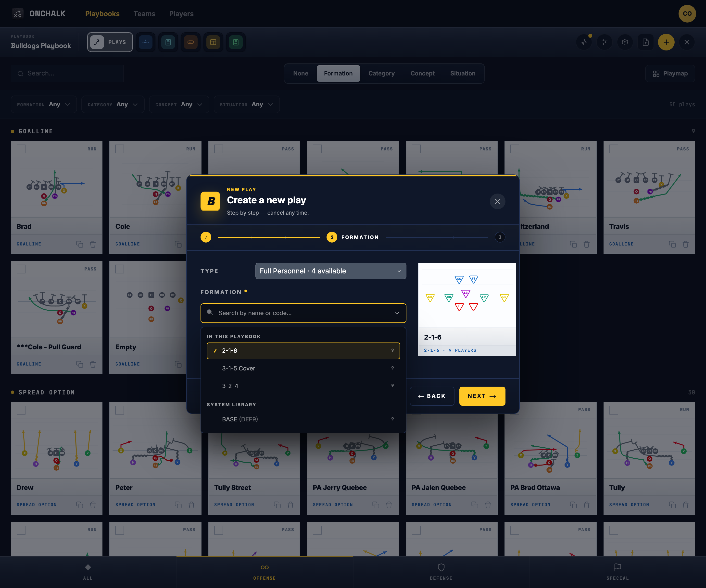Screen dimensions: 706x588
Task: Open the Teams nav item
Action: (x=144, y=14)
